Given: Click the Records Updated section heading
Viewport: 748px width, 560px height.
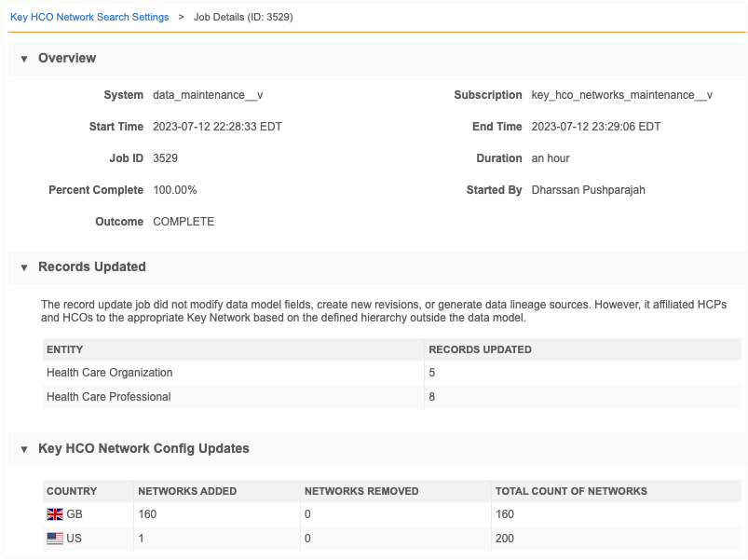Looking at the screenshot, I should [92, 266].
